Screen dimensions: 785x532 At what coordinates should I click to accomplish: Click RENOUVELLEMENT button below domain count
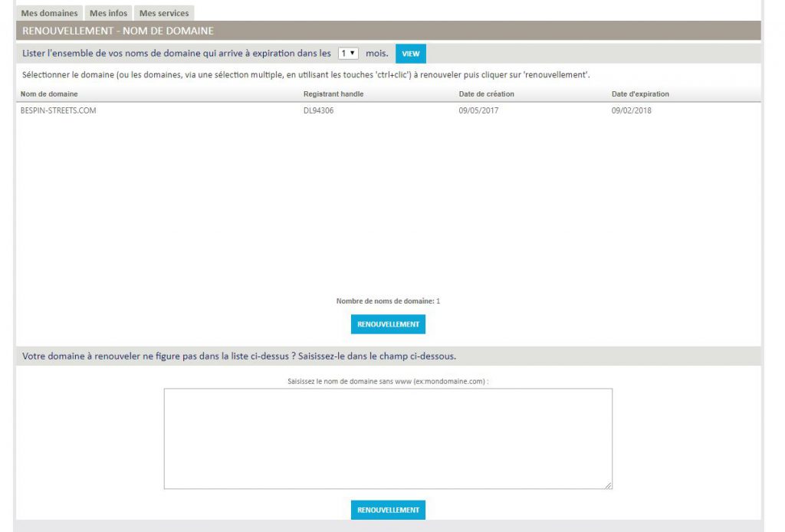coord(388,323)
